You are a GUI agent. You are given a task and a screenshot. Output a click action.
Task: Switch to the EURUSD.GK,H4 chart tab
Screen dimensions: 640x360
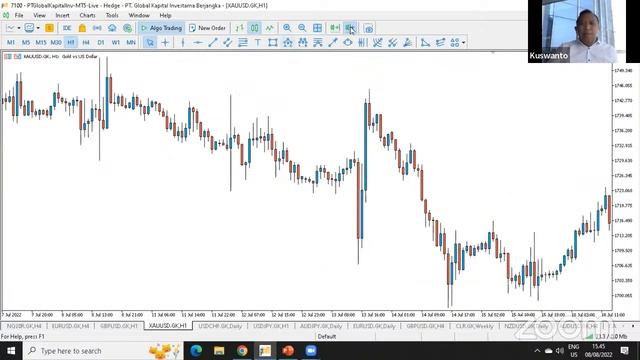pos(71,326)
